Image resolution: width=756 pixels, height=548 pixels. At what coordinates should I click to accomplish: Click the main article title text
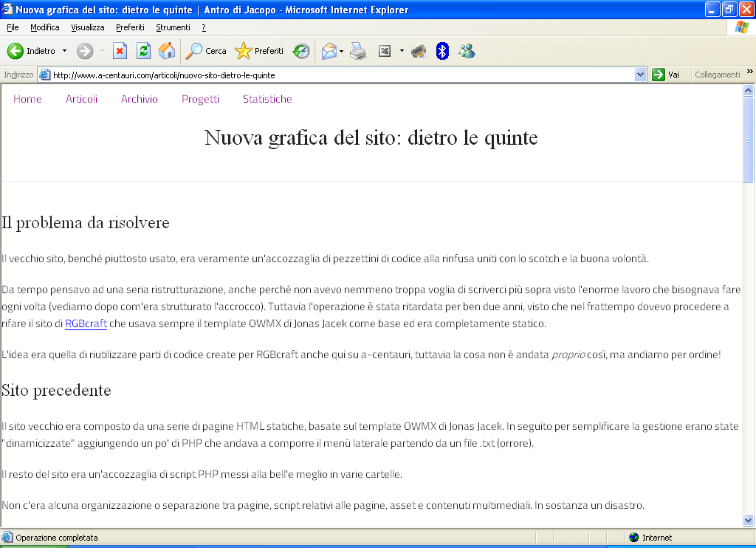tap(371, 138)
